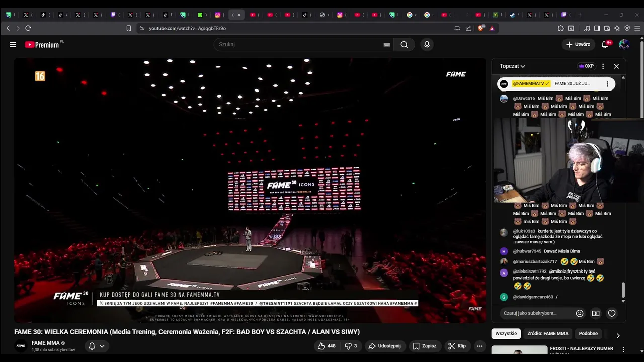This screenshot has height=362, width=644.
Task: Click the Klip clip button
Action: pos(457,346)
